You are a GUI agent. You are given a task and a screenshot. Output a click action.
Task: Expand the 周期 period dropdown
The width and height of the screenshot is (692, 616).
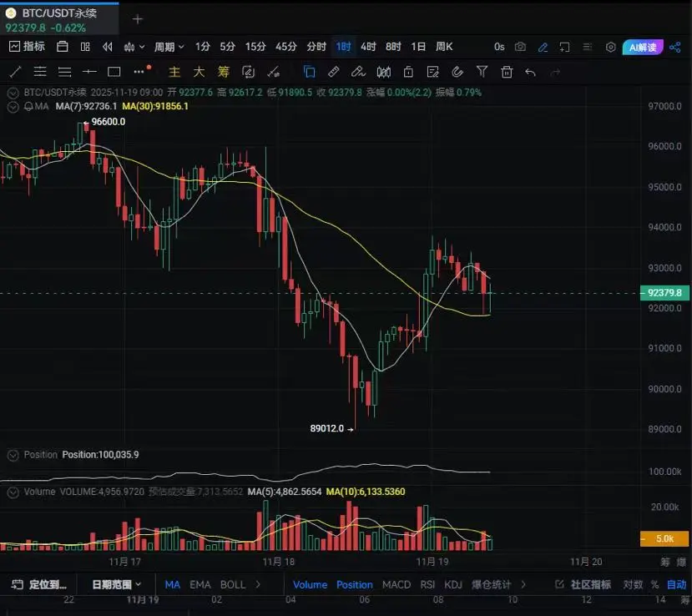coord(169,47)
